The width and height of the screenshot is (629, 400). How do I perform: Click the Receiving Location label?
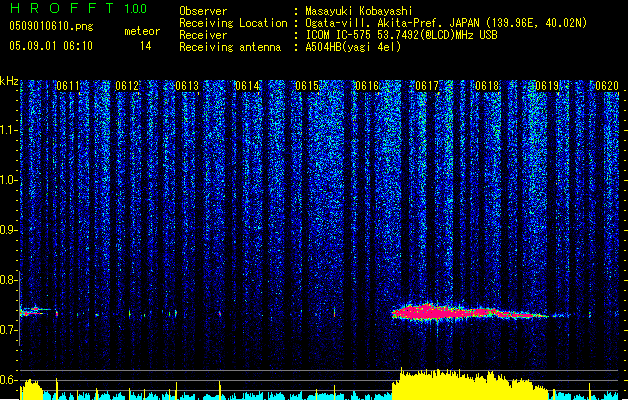tap(233, 23)
